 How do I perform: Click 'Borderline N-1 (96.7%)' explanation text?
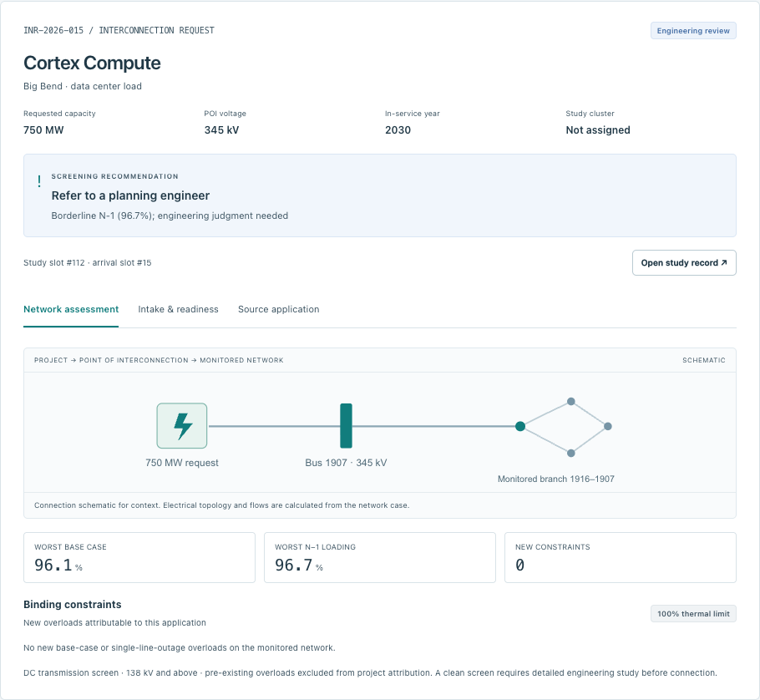click(x=170, y=216)
